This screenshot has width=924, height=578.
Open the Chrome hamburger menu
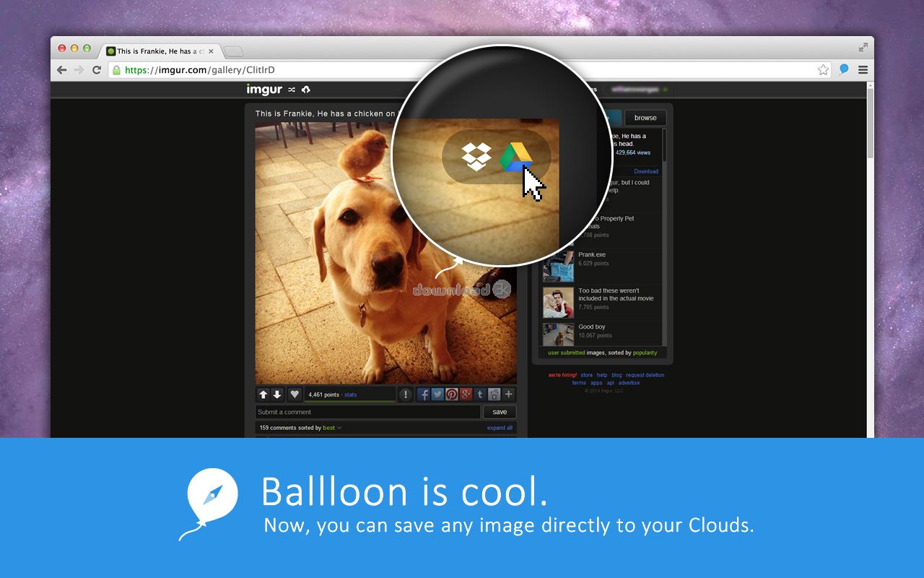(x=863, y=70)
